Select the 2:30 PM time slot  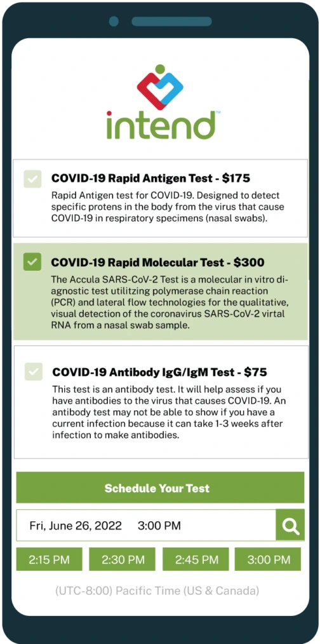pos(123,559)
